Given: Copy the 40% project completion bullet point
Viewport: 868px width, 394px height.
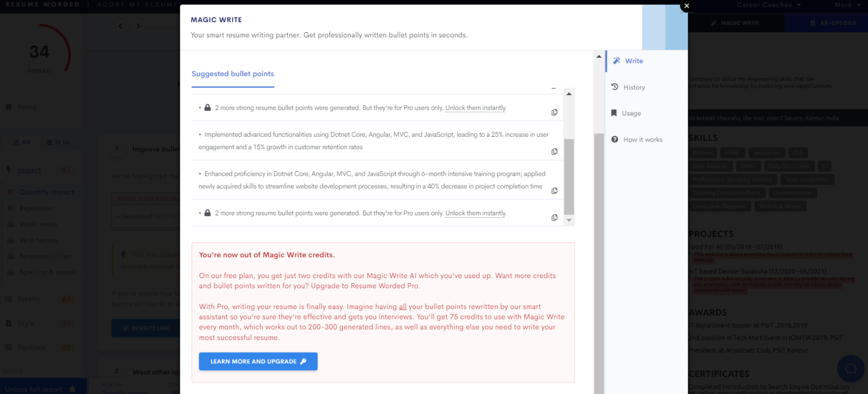Looking at the screenshot, I should tap(554, 190).
